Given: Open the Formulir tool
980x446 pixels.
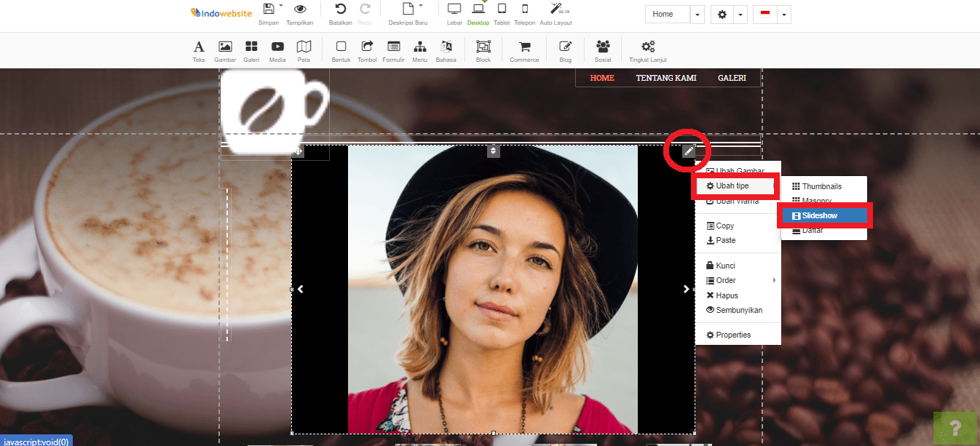Looking at the screenshot, I should (x=393, y=49).
